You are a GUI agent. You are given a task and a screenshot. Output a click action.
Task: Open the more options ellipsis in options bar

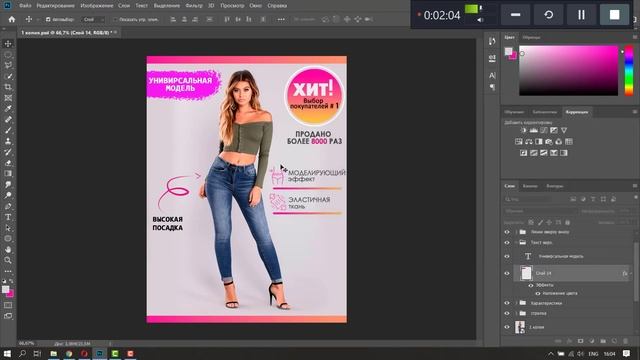(281, 19)
